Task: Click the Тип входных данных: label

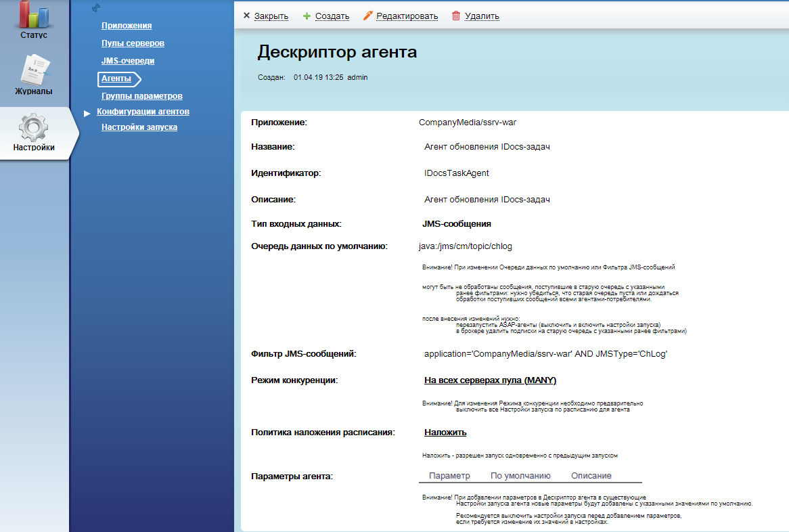Action: click(x=296, y=224)
